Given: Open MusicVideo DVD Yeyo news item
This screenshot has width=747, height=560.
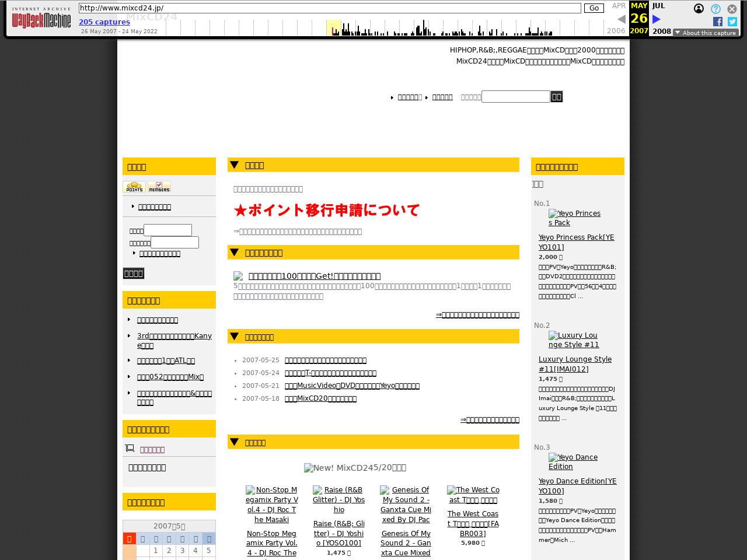Looking at the screenshot, I should coord(352,386).
